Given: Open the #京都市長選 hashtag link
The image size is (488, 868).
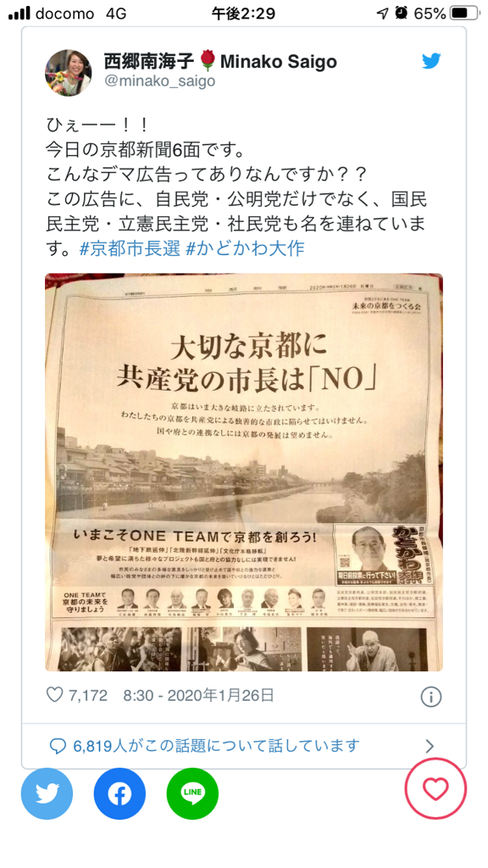Looking at the screenshot, I should click(130, 248).
